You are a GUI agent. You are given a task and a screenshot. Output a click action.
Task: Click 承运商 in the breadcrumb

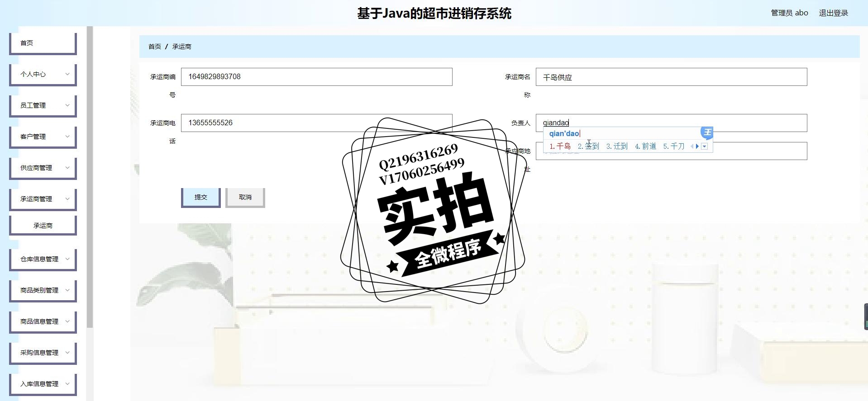tap(182, 47)
